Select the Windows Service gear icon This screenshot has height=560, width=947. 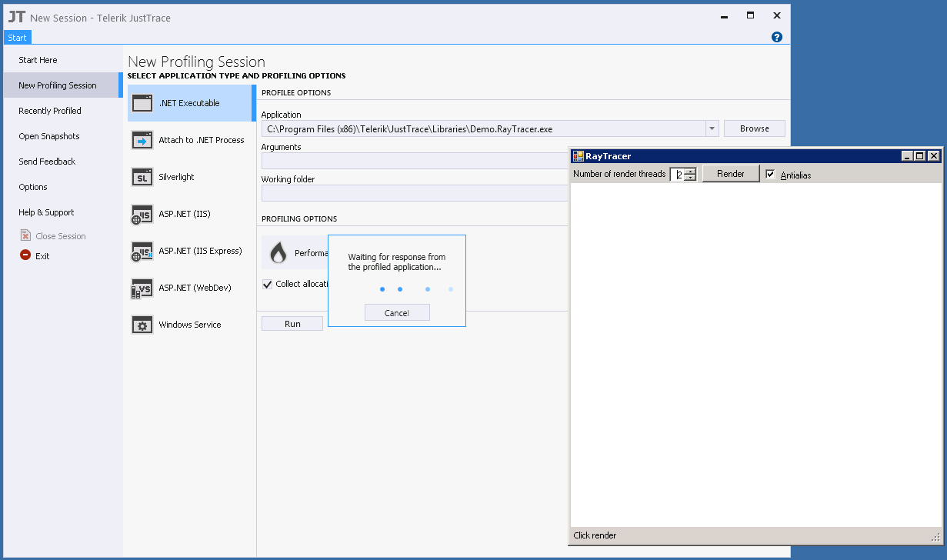point(142,325)
